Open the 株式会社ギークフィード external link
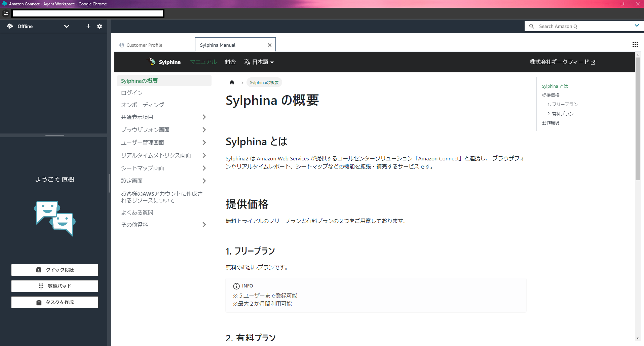The width and height of the screenshot is (644, 346). 562,62
